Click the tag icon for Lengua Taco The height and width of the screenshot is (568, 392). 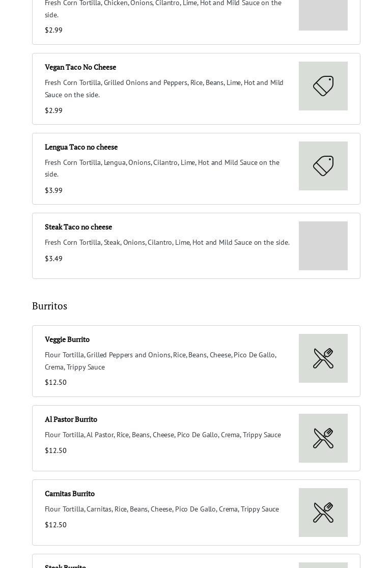[323, 166]
